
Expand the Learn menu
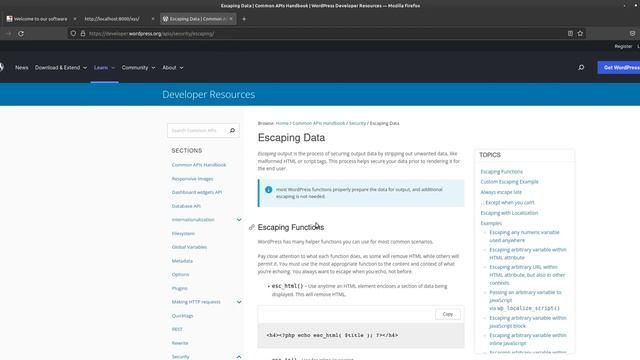pyautogui.click(x=104, y=68)
